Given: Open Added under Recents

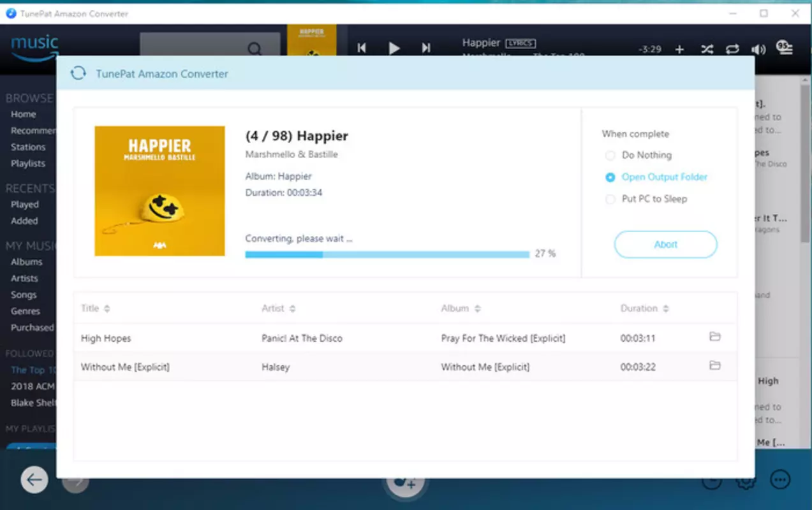Looking at the screenshot, I should pyautogui.click(x=24, y=221).
